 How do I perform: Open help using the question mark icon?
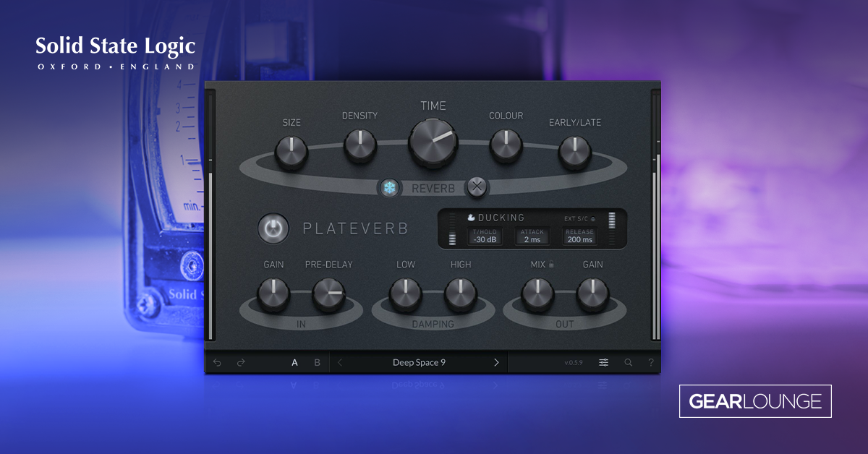pos(650,362)
